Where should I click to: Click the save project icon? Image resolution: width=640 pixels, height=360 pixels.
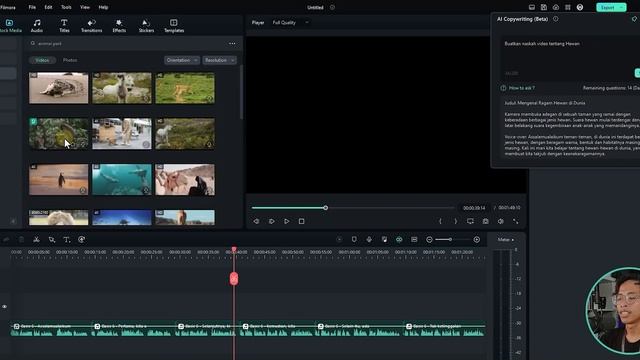(544, 7)
